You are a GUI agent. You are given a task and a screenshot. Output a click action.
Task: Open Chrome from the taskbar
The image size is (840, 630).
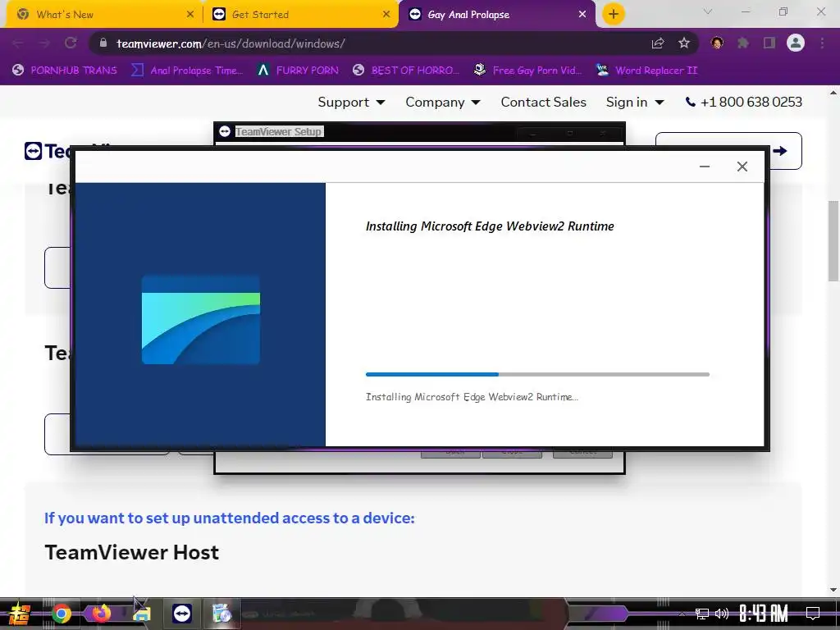coord(62,614)
